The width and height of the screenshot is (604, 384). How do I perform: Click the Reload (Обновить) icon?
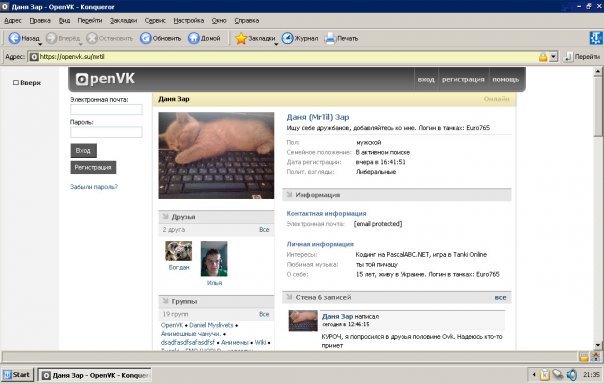[x=146, y=38]
